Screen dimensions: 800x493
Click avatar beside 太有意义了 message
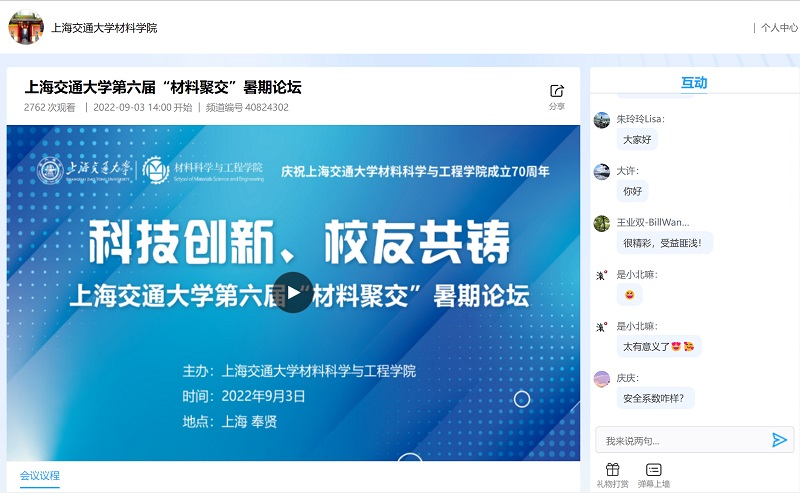click(x=602, y=327)
